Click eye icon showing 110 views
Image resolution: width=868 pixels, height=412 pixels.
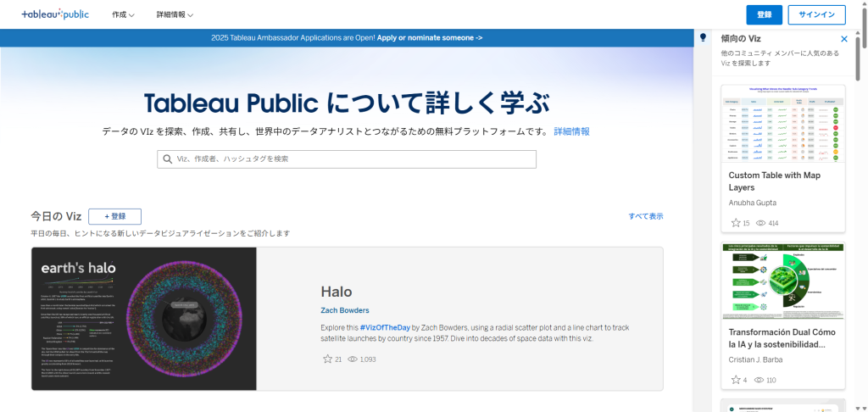click(x=760, y=380)
